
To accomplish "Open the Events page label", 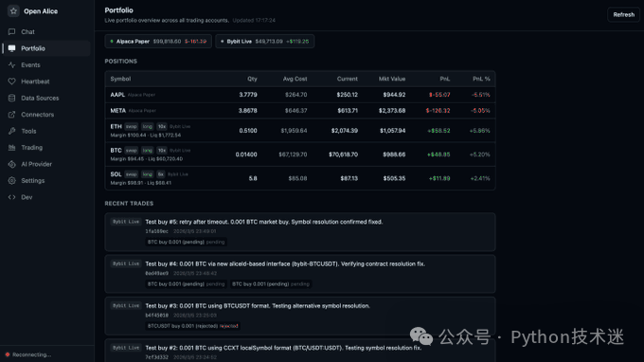I will [x=30, y=65].
